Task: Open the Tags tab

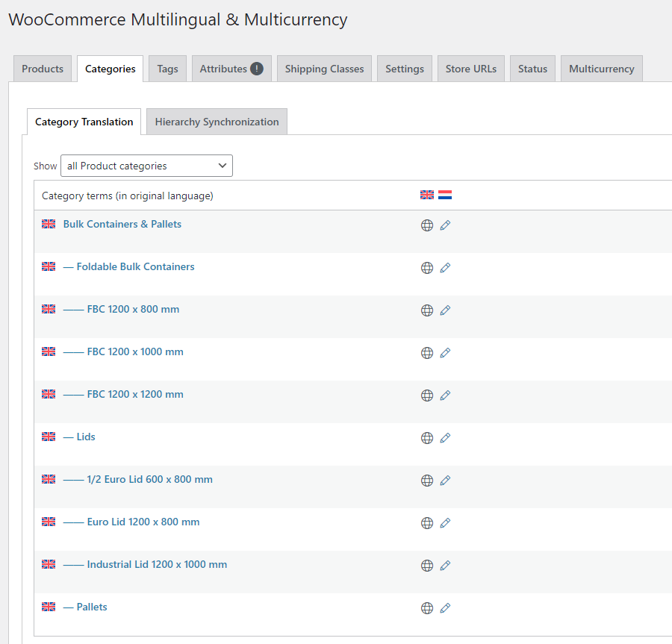Action: pos(167,69)
